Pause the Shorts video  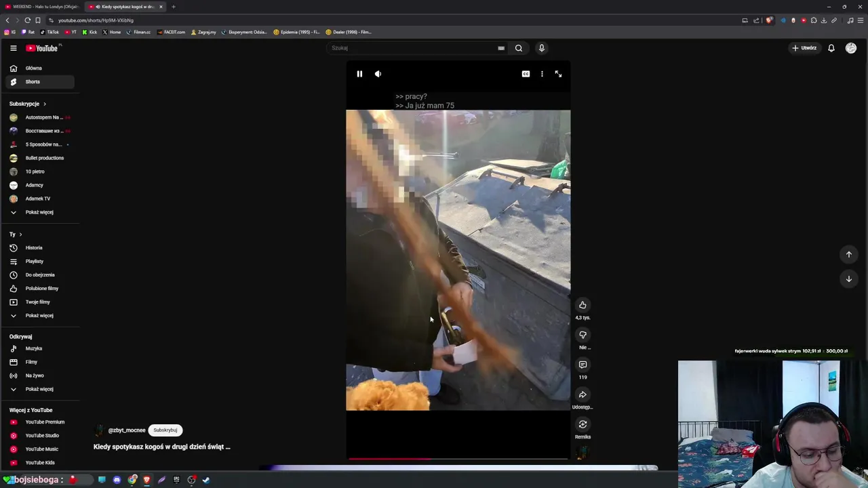(x=359, y=74)
